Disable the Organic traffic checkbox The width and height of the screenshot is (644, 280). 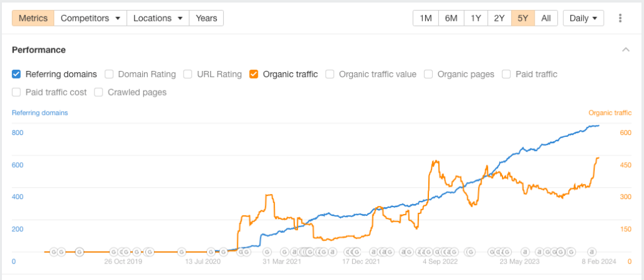[x=254, y=74]
